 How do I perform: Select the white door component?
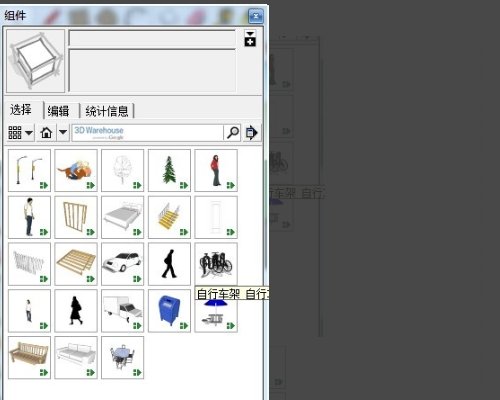pos(216,217)
